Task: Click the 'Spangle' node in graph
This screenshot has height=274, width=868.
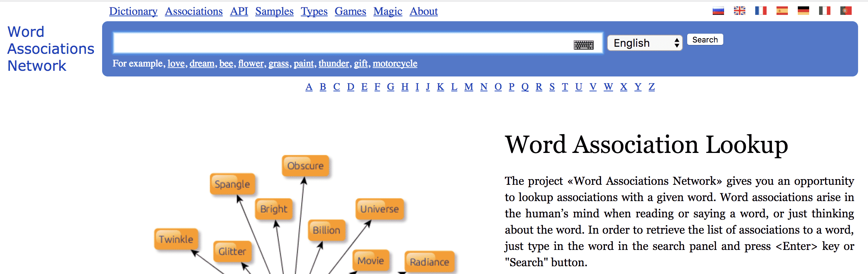Action: (232, 184)
